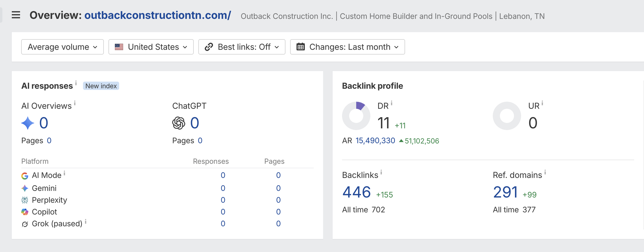
Task: Open the outbackconstructiontn.com/ link
Action: click(x=158, y=15)
